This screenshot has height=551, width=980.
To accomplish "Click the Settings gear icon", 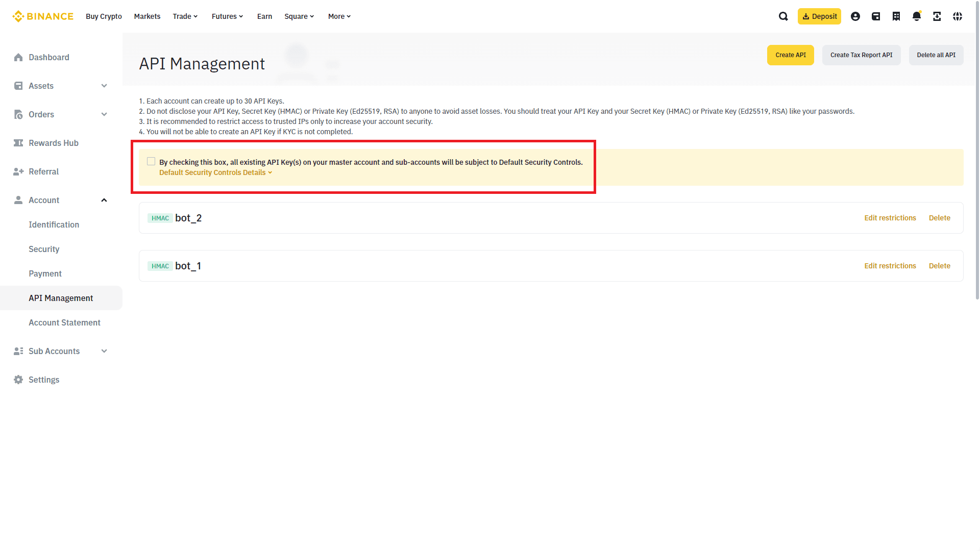I will click(x=18, y=380).
